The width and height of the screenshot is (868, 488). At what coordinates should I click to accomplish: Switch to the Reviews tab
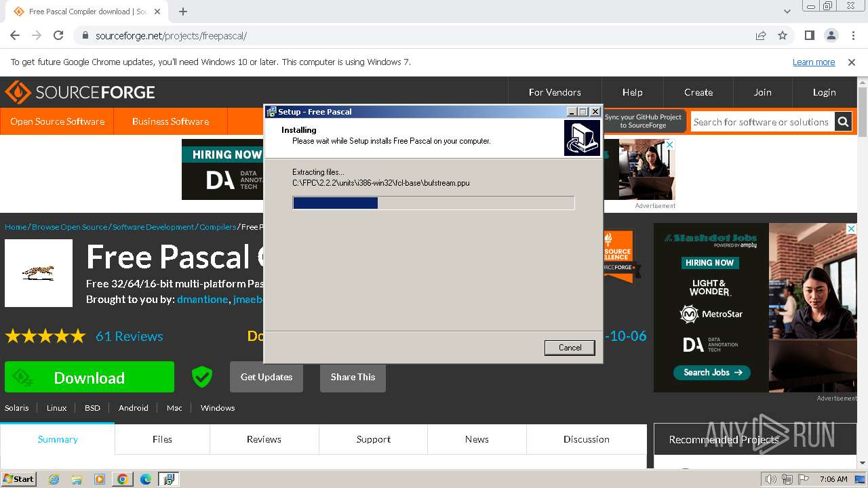tap(264, 439)
